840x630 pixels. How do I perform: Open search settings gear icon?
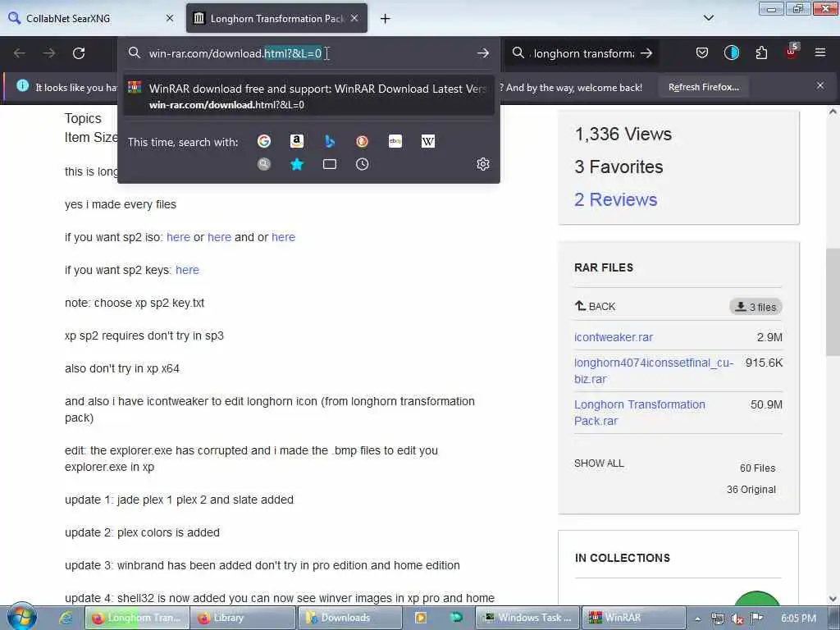point(482,164)
